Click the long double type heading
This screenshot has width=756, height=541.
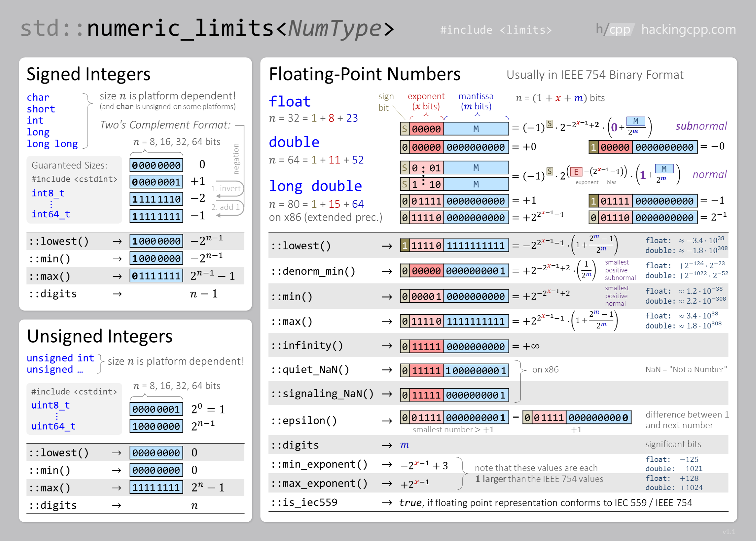pyautogui.click(x=315, y=186)
